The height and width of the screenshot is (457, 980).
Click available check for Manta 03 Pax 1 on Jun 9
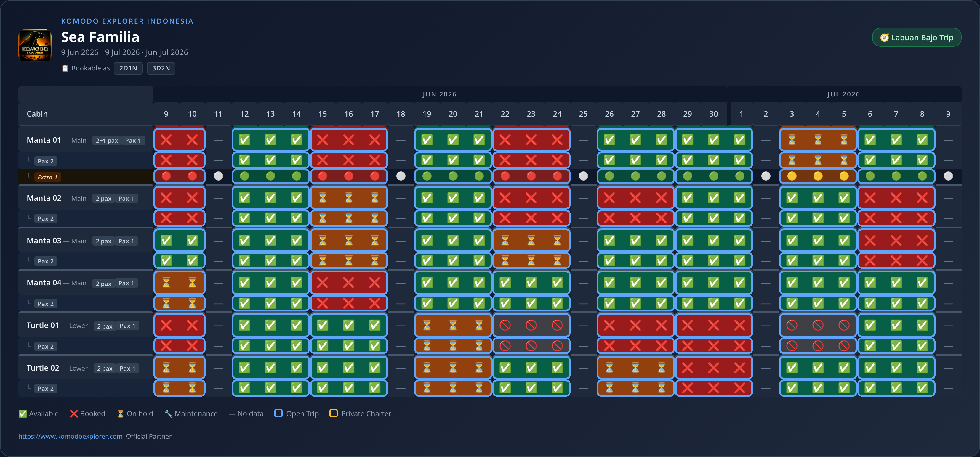pos(166,240)
